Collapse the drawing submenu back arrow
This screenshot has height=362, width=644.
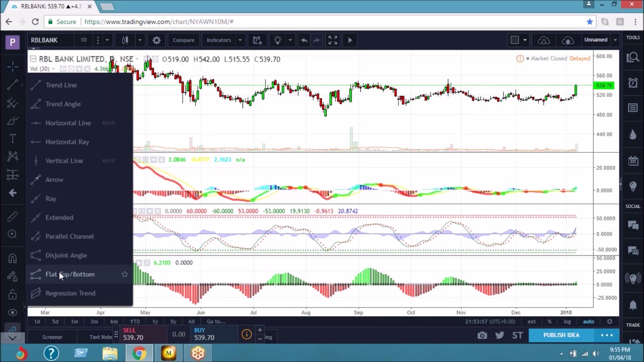coord(13,193)
